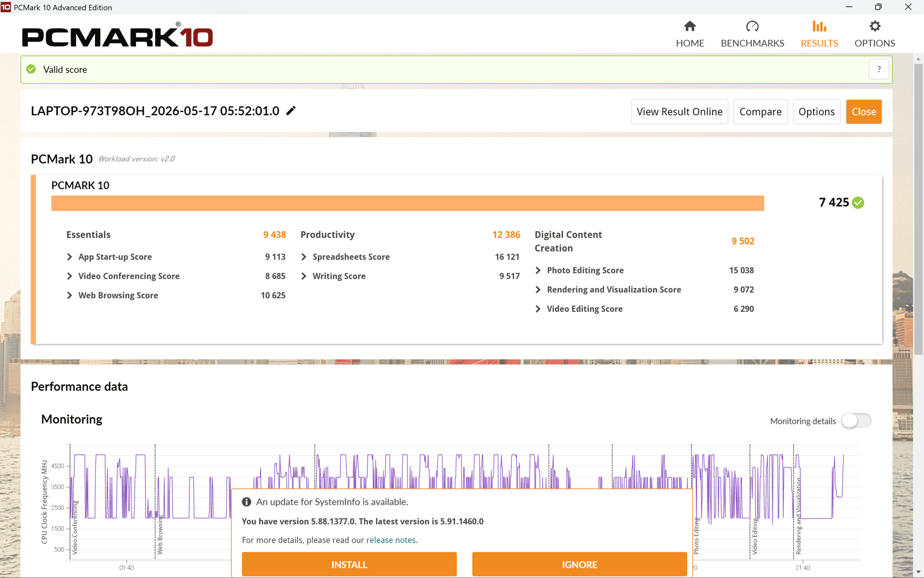Click the Performance data heading
The height and width of the screenshot is (578, 924).
79,387
